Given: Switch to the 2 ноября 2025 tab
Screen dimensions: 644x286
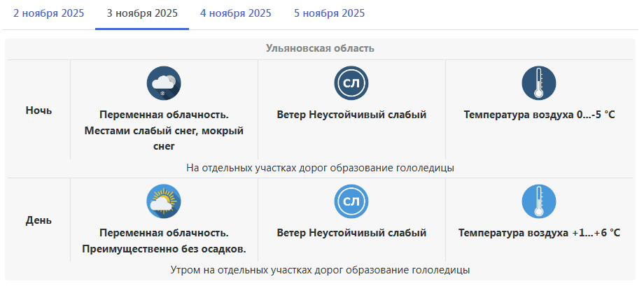Looking at the screenshot, I should point(48,13).
